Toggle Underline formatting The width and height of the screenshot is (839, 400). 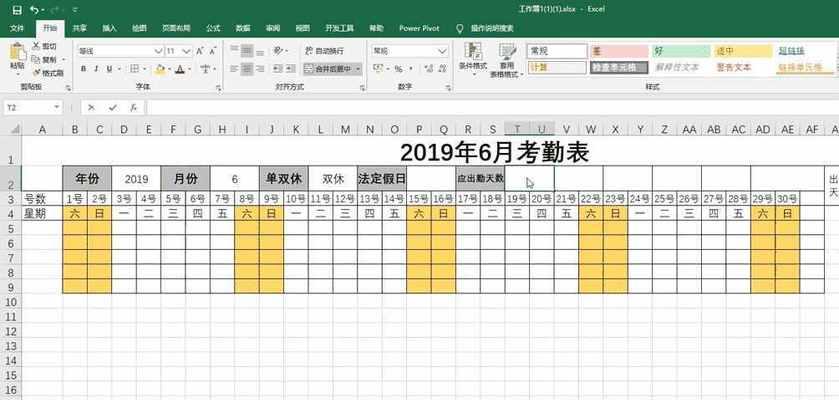[109, 69]
